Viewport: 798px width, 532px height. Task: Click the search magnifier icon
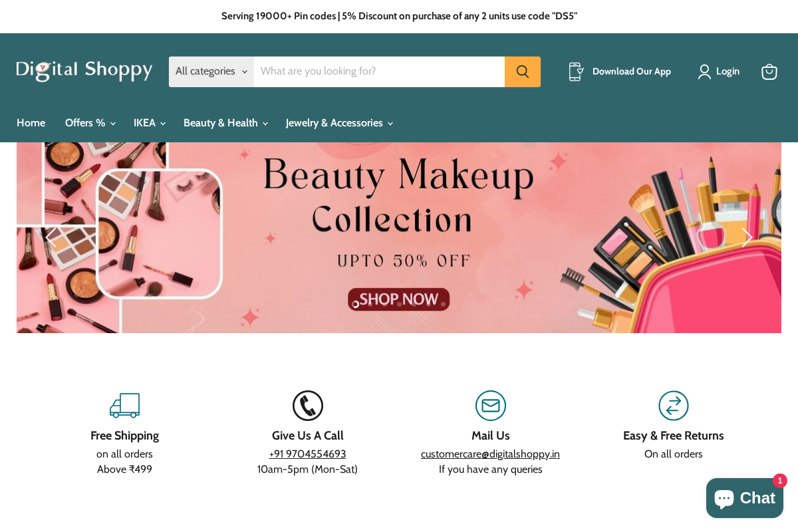click(x=523, y=71)
